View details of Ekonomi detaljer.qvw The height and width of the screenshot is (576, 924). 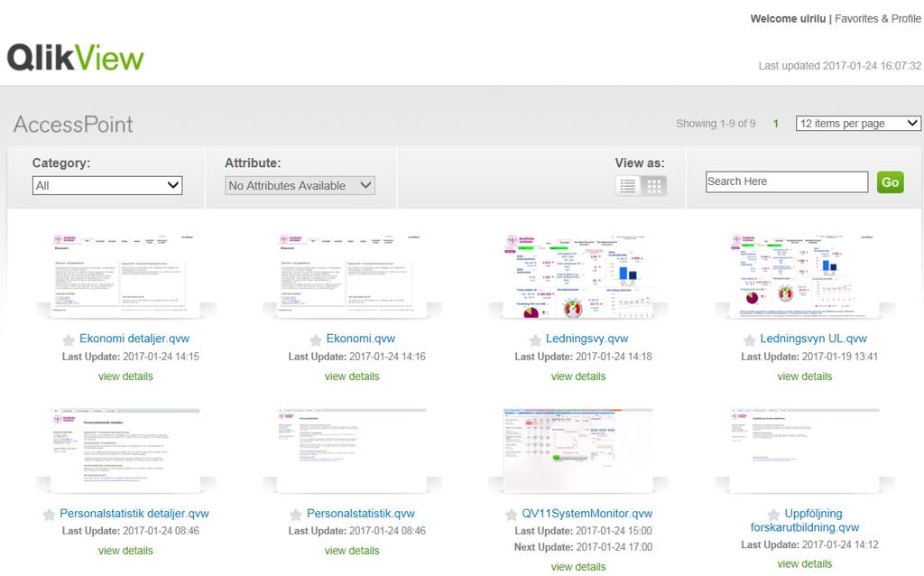point(125,376)
